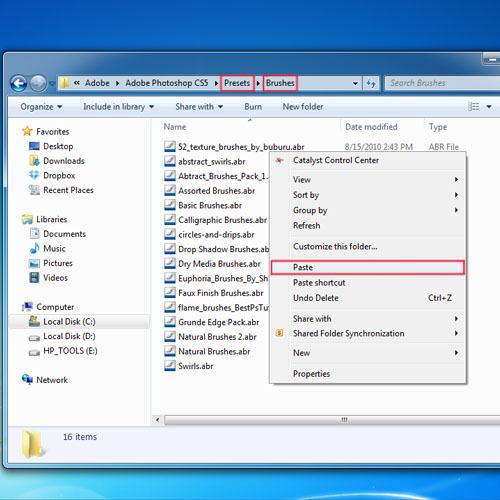Image resolution: width=500 pixels, height=500 pixels.
Task: Select the Grunde Edge Pack.abr file
Action: coord(212,322)
